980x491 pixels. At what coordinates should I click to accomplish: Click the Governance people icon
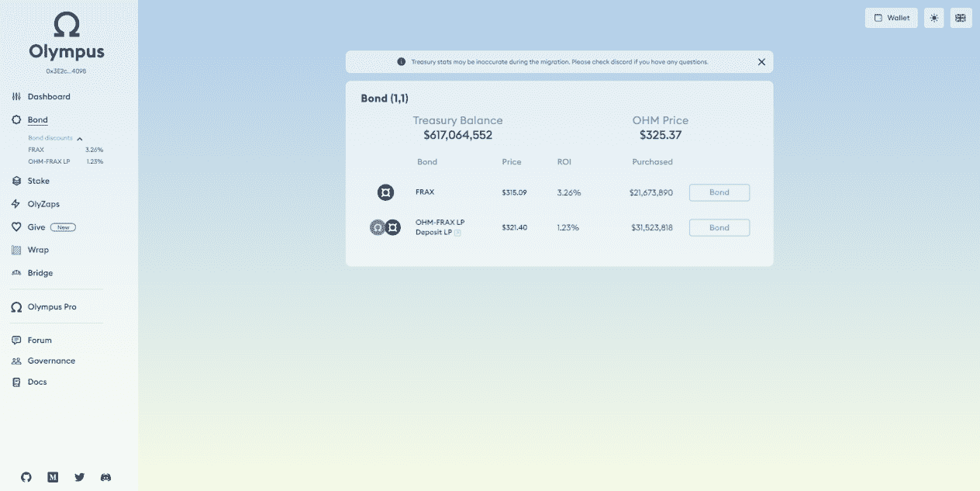click(x=16, y=361)
